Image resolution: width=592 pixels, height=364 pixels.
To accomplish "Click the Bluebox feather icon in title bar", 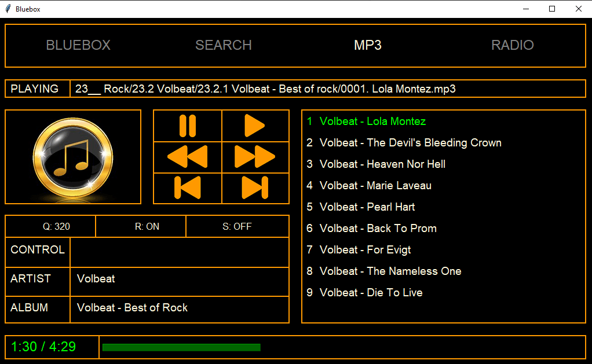I will pos(8,9).
